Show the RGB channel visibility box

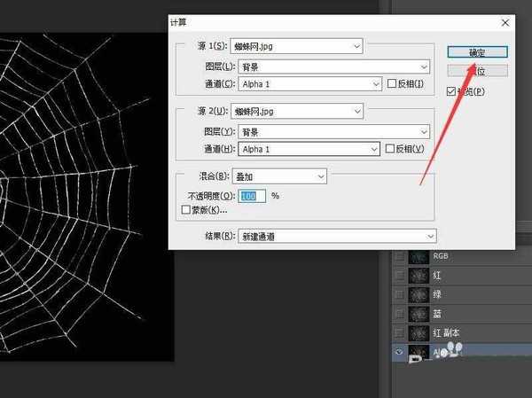[402, 255]
